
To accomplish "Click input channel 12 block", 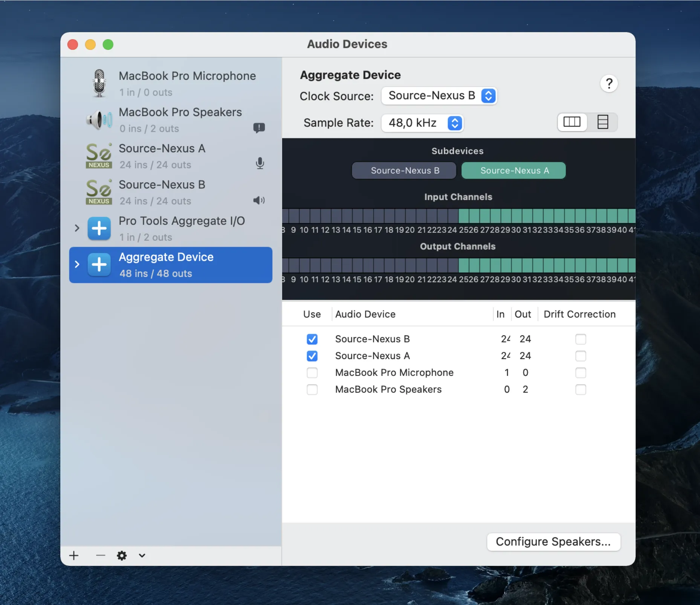I will click(326, 216).
